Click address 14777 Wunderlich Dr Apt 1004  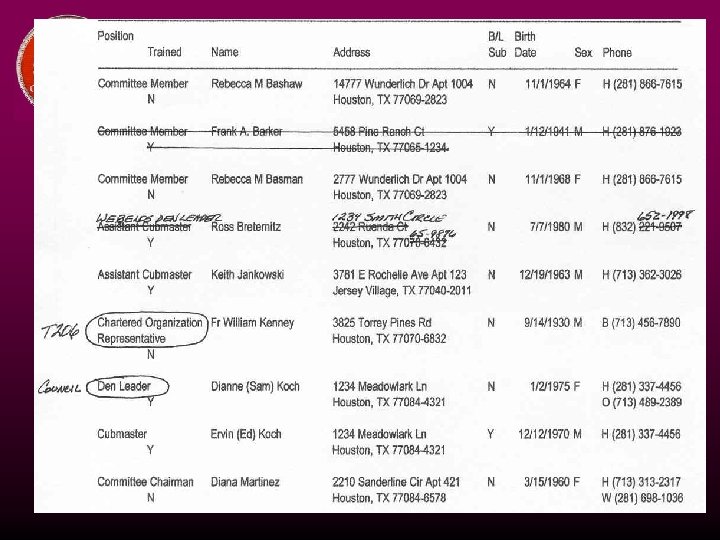(x=403, y=84)
